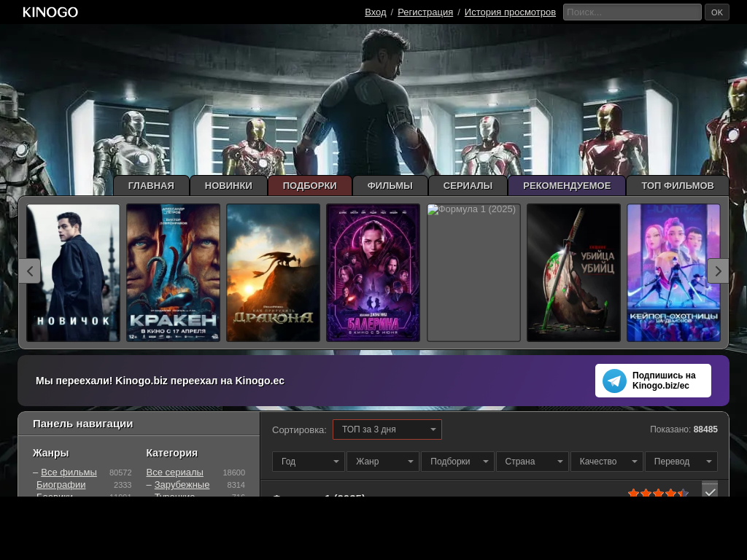Open the Все сериалы category link

coord(175,472)
